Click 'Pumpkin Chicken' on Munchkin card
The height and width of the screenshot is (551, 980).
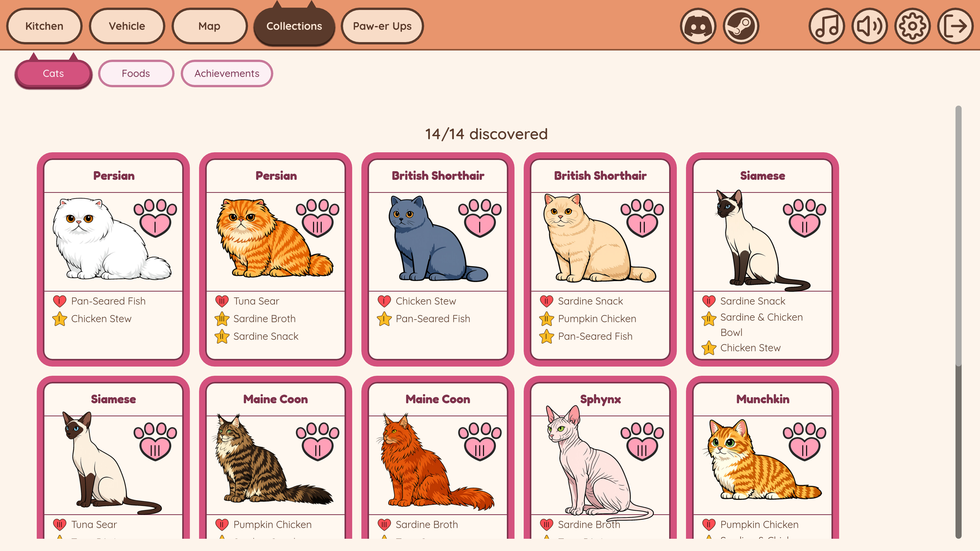coord(759,524)
